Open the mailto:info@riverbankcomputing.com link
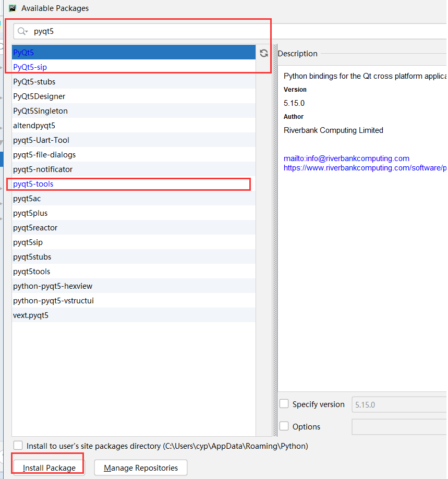This screenshot has width=448, height=479. point(346,158)
